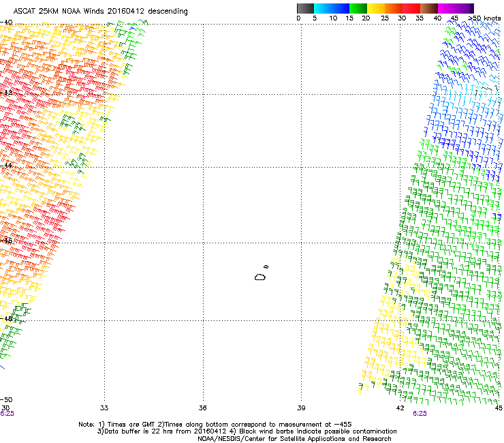The image size is (504, 443).
Task: Click the brown 35-40 knots color swatch
Action: pos(429,8)
